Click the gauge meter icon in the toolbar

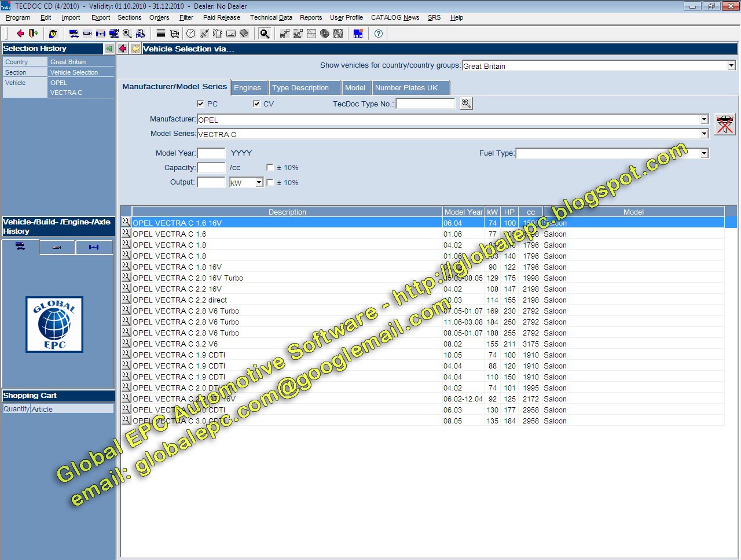click(231, 34)
